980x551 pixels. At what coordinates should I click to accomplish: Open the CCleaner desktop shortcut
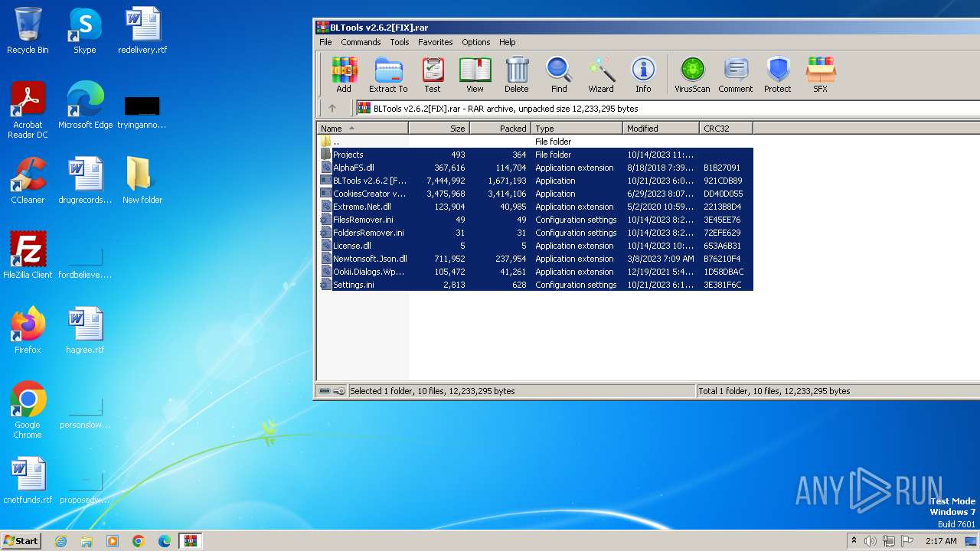pyautogui.click(x=28, y=181)
